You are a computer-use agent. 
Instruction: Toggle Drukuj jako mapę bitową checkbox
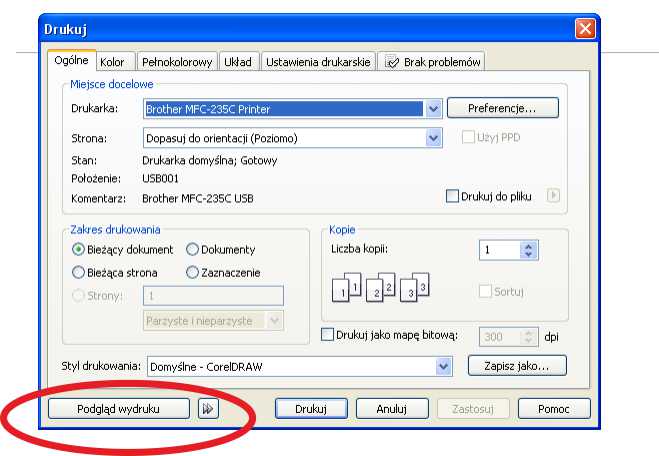coord(328,336)
